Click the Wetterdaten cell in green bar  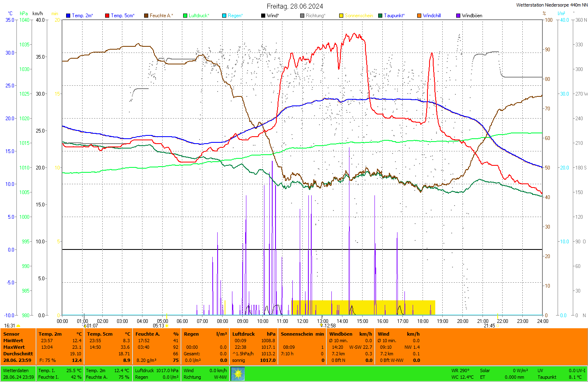point(16,371)
